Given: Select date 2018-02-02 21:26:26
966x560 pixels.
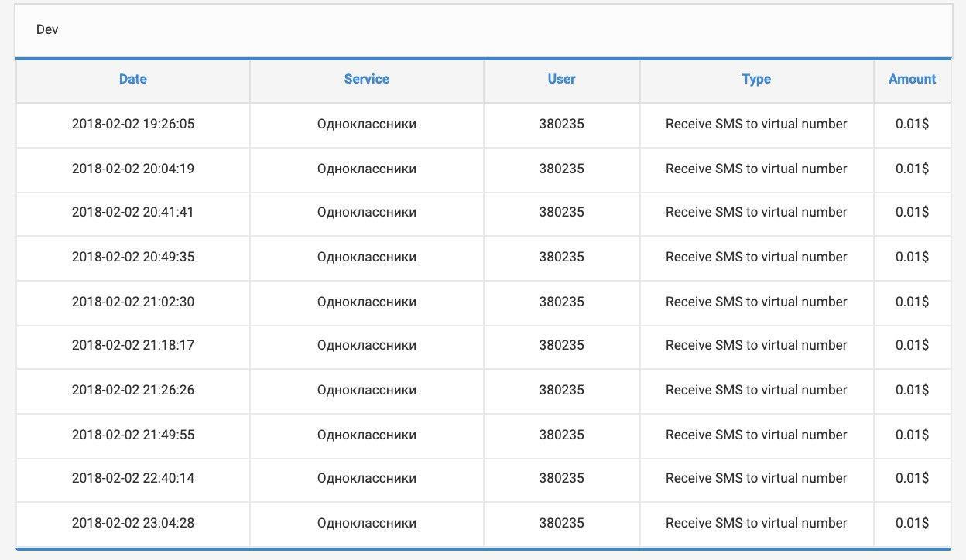Looking at the screenshot, I should (x=133, y=390).
